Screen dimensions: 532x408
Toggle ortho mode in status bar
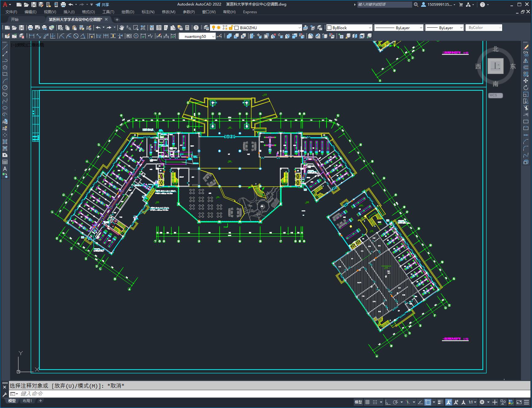(388, 402)
